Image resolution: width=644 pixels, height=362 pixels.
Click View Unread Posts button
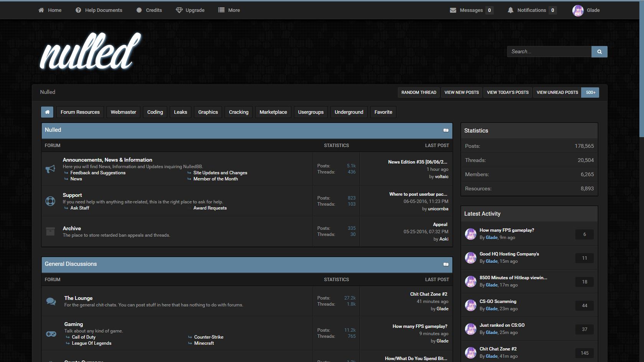(x=557, y=92)
